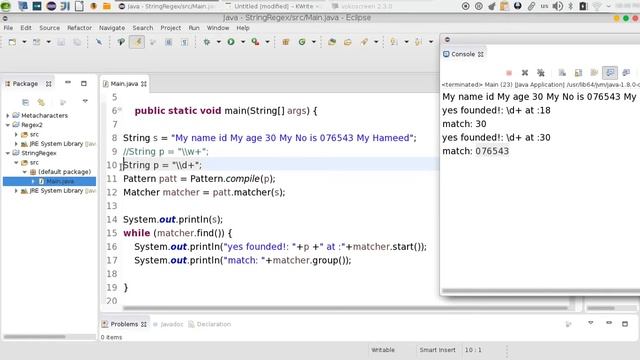Click the Next Annotation icon

click(394, 42)
